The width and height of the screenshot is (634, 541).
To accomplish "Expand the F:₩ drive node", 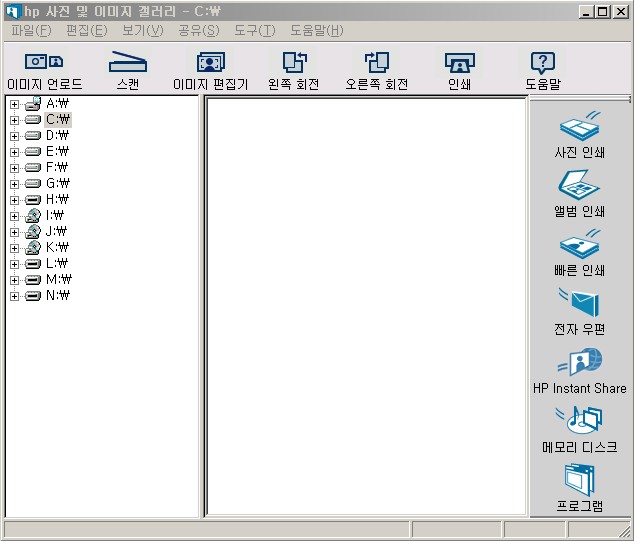I will pos(14,168).
